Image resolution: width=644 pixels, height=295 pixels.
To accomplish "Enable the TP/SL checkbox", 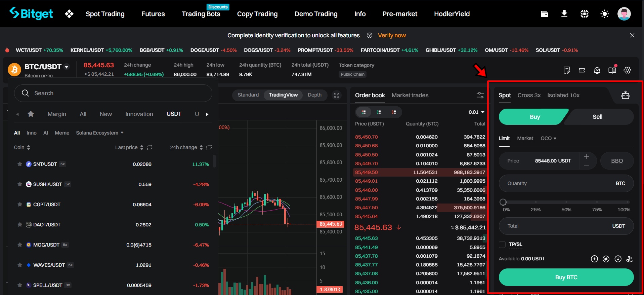I will coord(502,245).
